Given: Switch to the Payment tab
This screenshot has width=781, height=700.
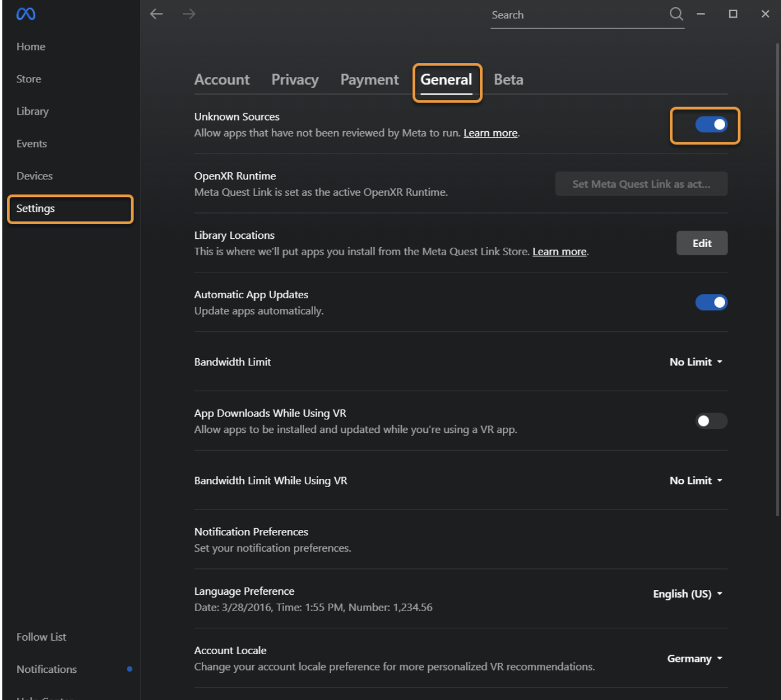Looking at the screenshot, I should coord(369,79).
